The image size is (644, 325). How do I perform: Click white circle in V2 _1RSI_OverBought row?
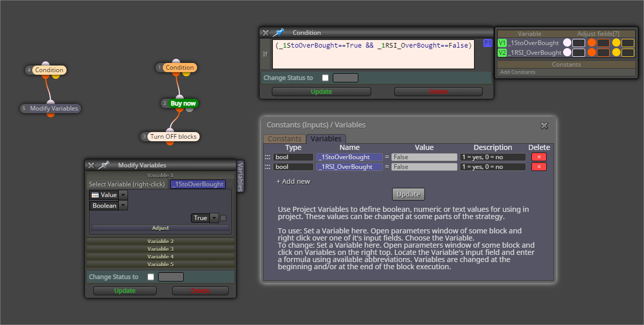pos(567,52)
